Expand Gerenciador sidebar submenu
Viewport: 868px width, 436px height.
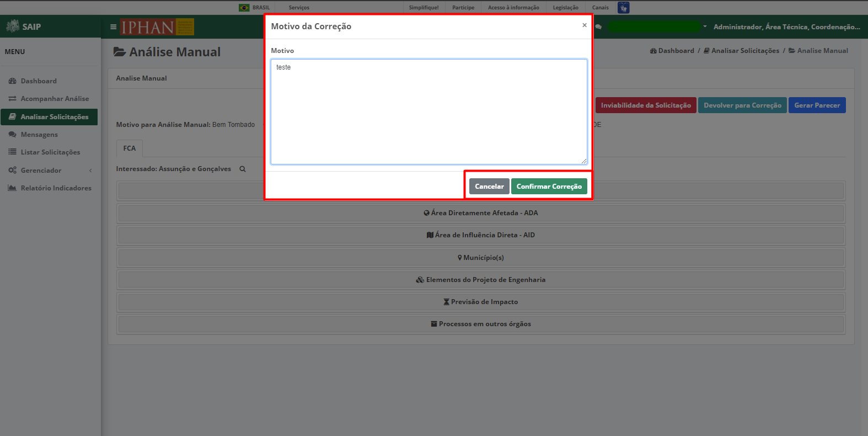click(x=49, y=171)
